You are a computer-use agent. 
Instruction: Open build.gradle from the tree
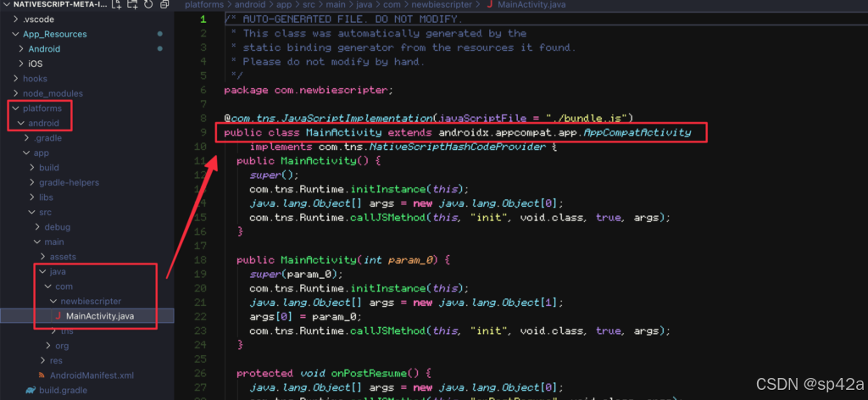(x=63, y=390)
